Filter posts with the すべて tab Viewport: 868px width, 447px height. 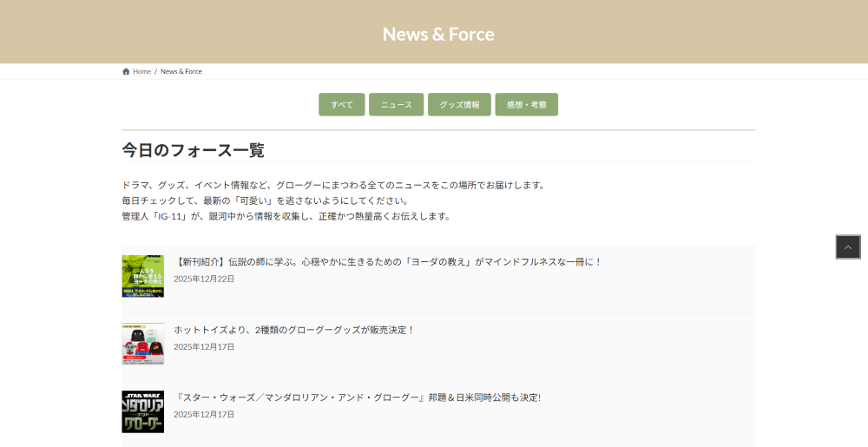point(342,105)
